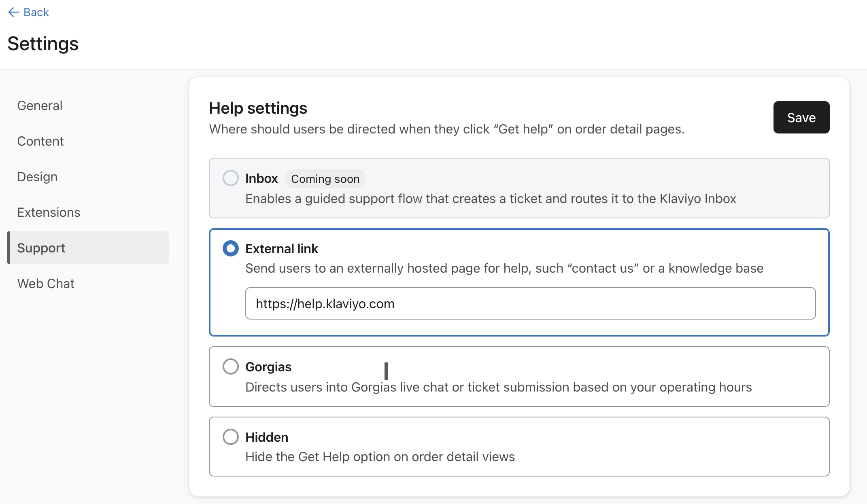Click the Save button
This screenshot has width=867, height=504.
tap(801, 117)
